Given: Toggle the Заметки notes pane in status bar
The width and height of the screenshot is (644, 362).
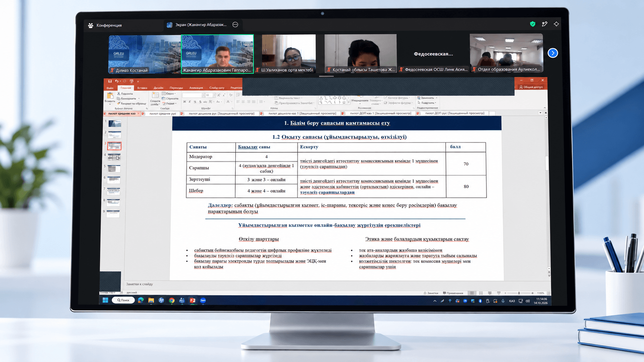Looking at the screenshot, I should tap(431, 293).
